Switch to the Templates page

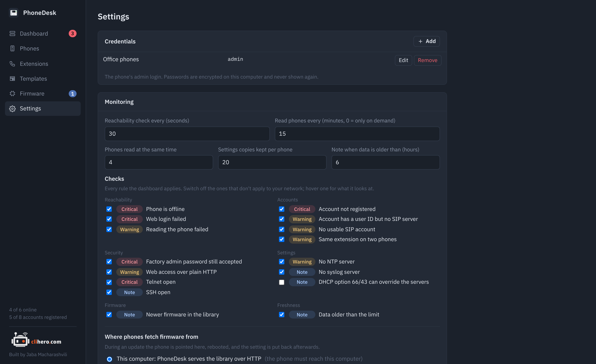[x=43, y=79]
